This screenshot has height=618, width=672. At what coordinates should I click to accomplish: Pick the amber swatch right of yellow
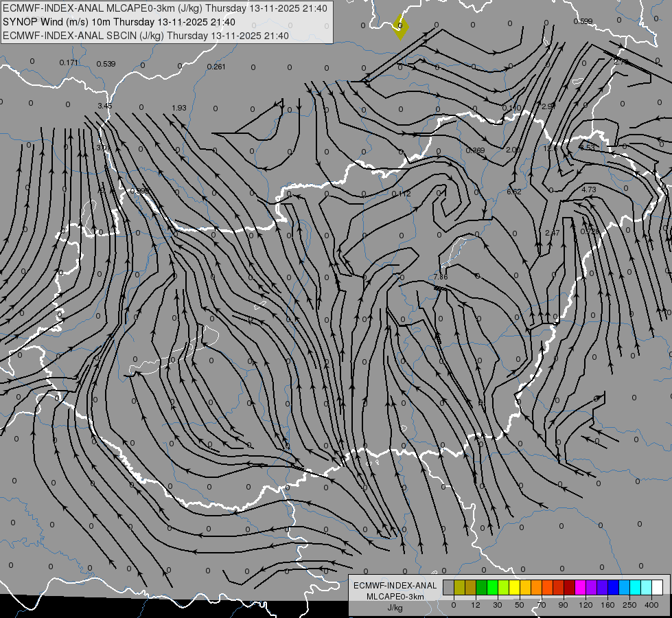click(525, 587)
